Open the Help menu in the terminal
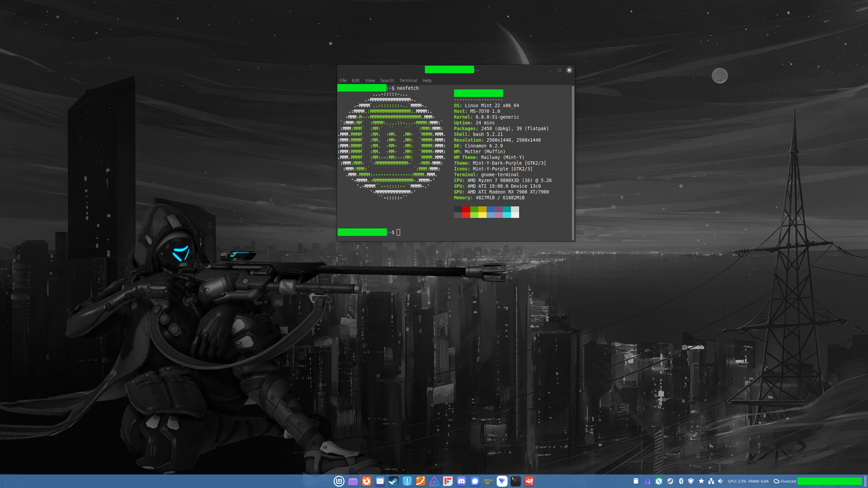This screenshot has height=488, width=868. coord(427,80)
